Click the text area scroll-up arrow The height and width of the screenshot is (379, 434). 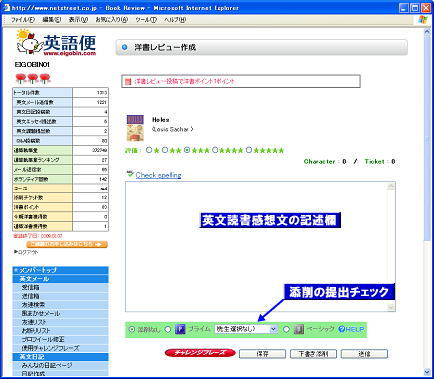[391, 186]
